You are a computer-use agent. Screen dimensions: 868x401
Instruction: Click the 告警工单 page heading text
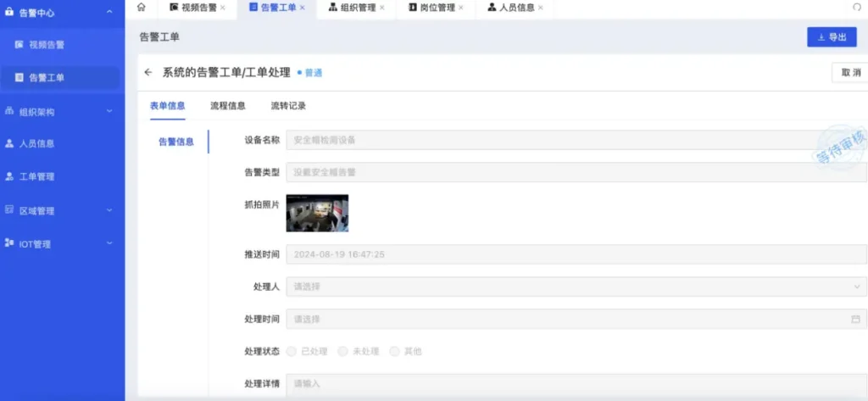coord(159,37)
